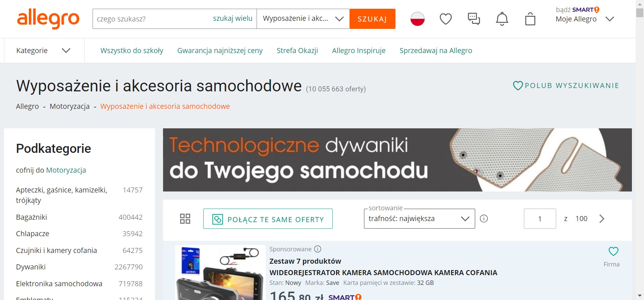Click Połącz te same oferty button
644x300 pixels.
click(x=268, y=219)
